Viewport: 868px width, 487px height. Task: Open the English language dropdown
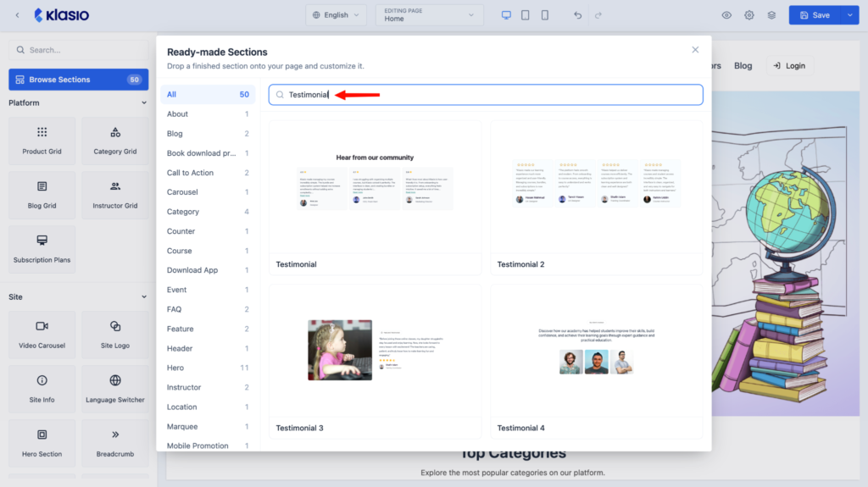(336, 15)
